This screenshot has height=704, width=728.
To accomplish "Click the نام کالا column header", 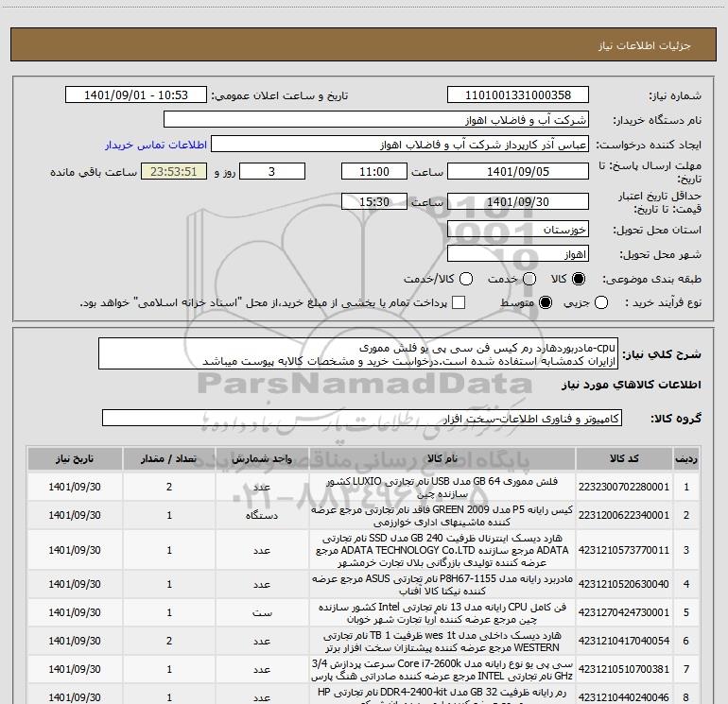I will [442, 458].
